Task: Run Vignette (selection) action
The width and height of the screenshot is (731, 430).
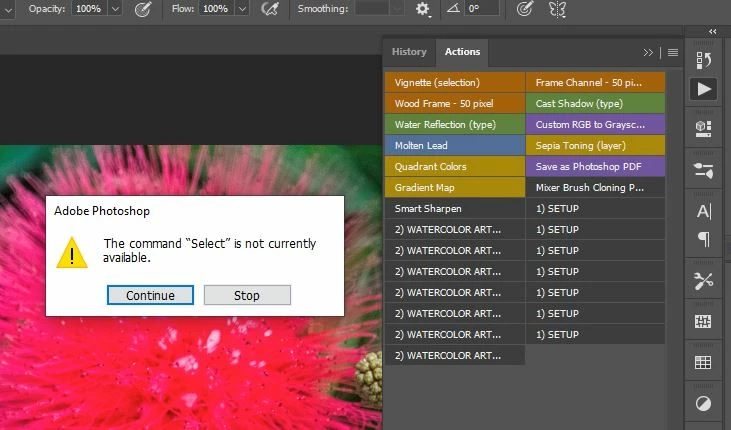Action: coord(455,83)
